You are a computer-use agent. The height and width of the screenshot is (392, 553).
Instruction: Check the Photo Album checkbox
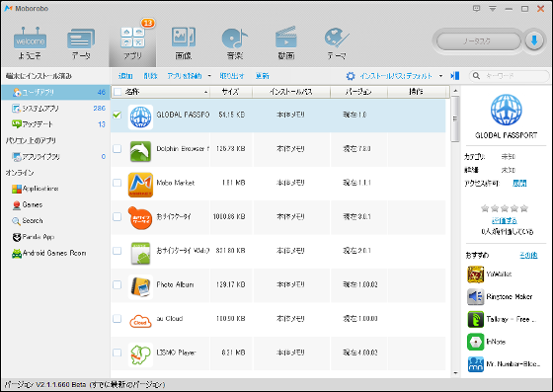(118, 284)
